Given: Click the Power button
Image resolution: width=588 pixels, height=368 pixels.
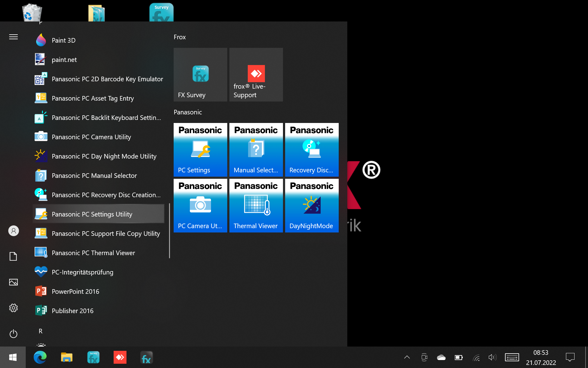Looking at the screenshot, I should pyautogui.click(x=13, y=334).
